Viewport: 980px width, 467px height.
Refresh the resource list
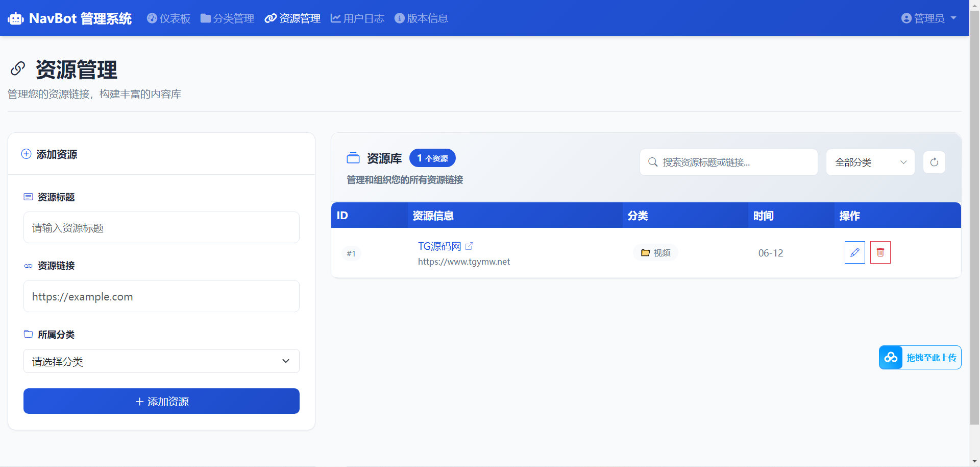coord(934,162)
